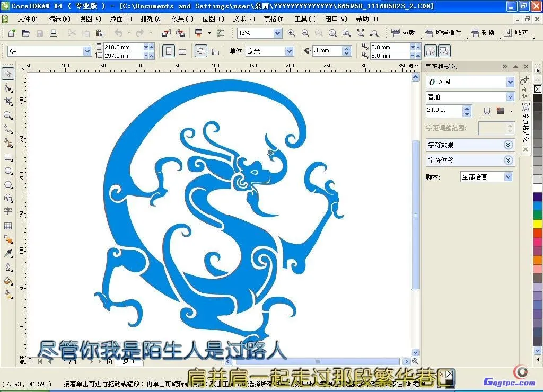Viewport: 543px width, 392px height.
Task: Open the 位图 menu
Action: (212, 19)
